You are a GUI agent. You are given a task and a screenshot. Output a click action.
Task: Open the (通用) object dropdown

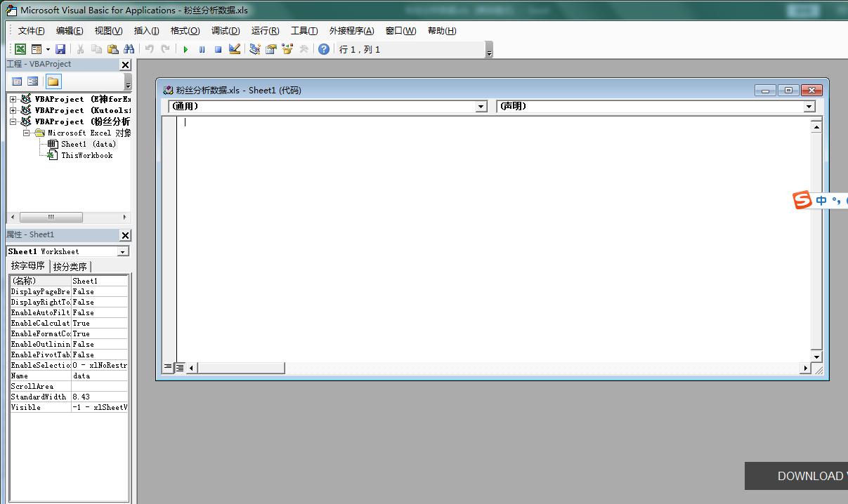(x=481, y=107)
